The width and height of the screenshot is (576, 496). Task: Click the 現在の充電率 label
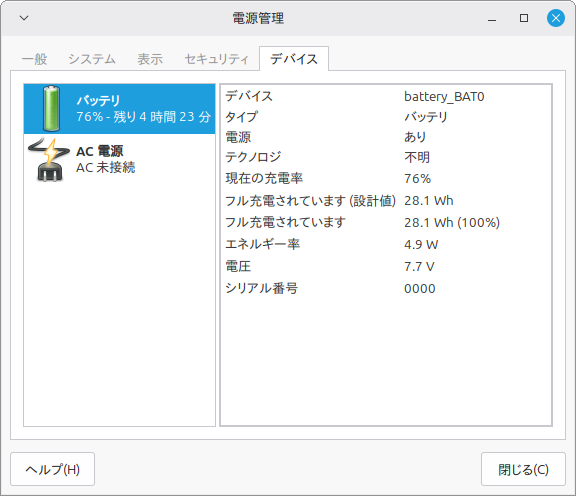click(x=264, y=179)
